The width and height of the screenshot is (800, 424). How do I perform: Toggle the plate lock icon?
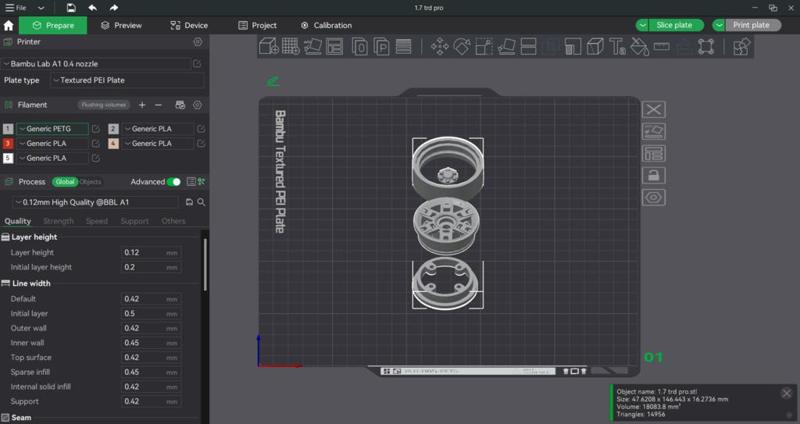[x=654, y=176]
